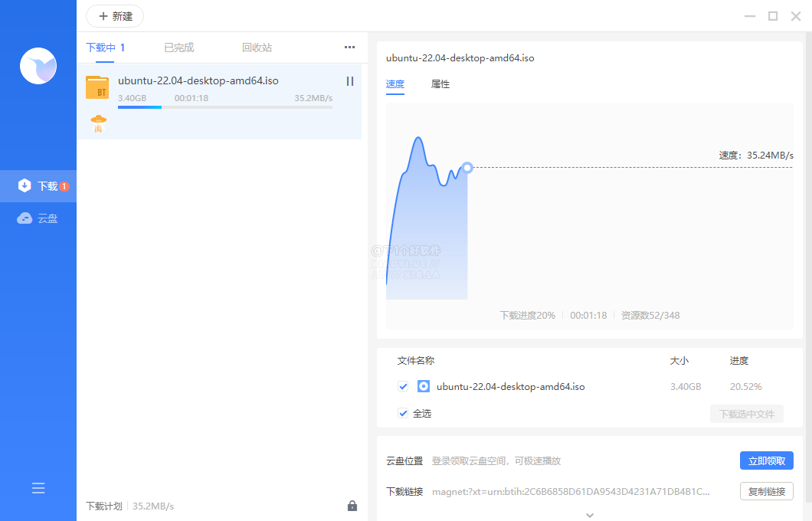Click the 大小 column header

click(x=679, y=360)
